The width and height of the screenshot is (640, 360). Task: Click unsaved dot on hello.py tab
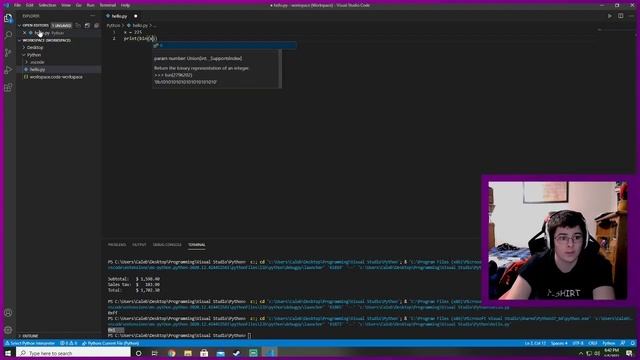tap(136, 16)
